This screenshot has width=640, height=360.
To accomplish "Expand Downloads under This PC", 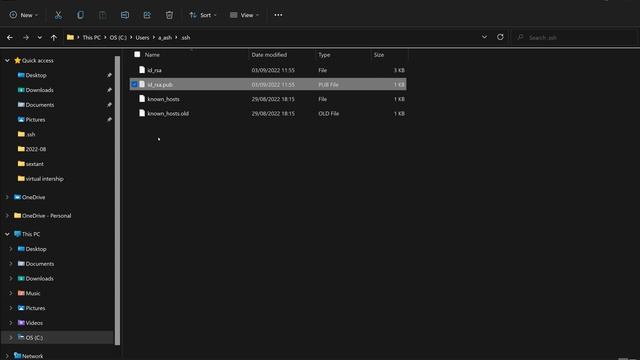I will (11, 278).
